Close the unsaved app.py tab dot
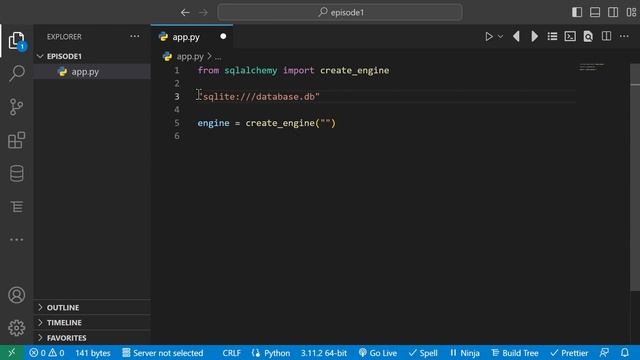Viewport: 640px width, 360px height. click(x=223, y=36)
